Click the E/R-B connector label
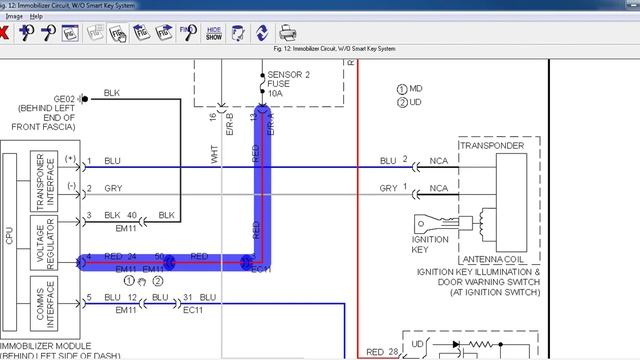640x360 pixels. point(229,124)
